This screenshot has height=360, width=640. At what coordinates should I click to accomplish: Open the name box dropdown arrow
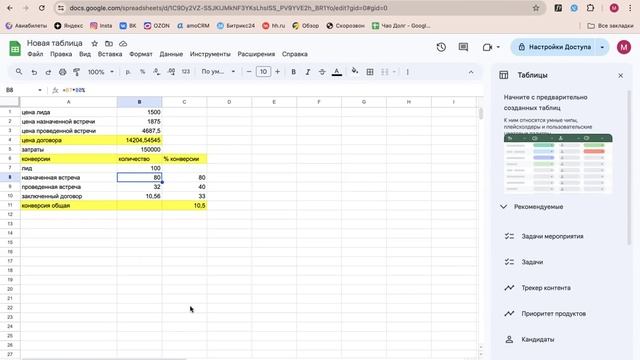point(40,90)
